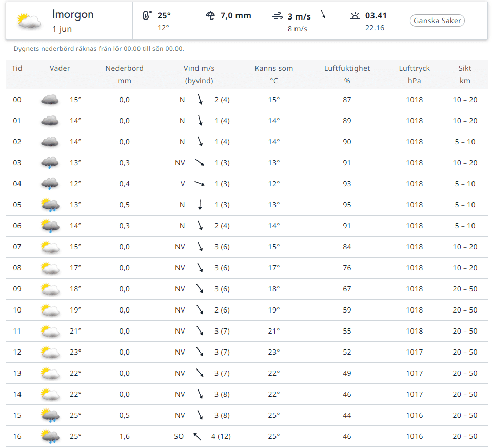Click the sun and rain icon at hour 16

(x=50, y=436)
